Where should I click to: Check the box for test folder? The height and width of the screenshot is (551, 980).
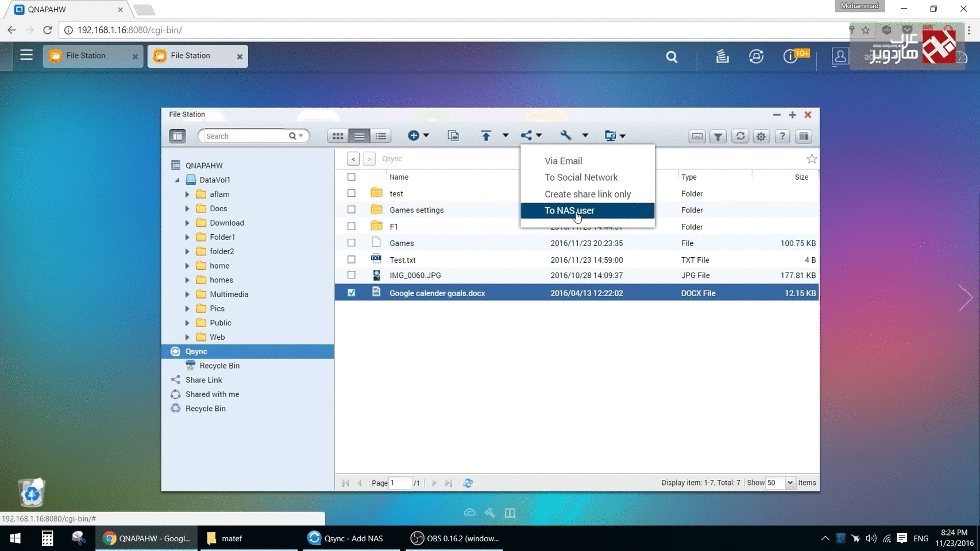[x=352, y=193]
